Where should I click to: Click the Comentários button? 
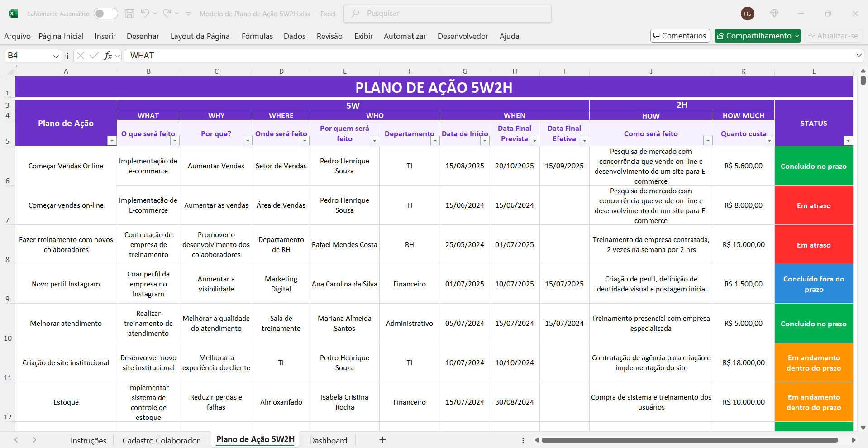click(x=680, y=36)
